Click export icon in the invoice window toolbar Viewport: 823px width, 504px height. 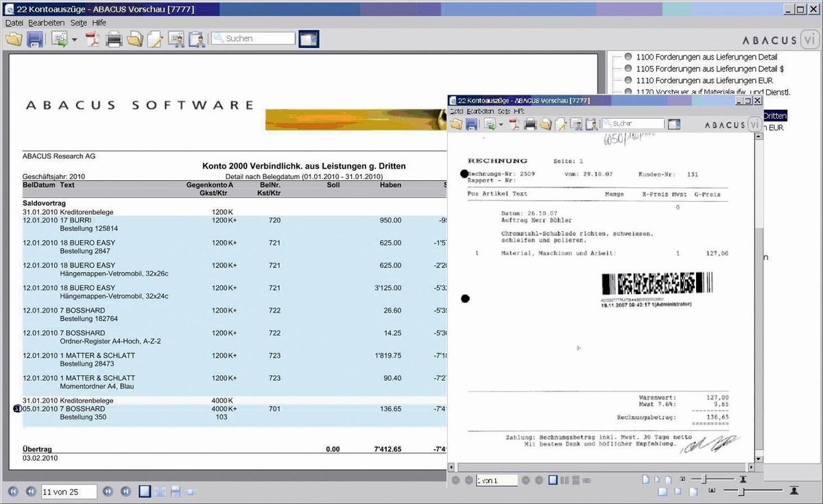click(x=490, y=124)
